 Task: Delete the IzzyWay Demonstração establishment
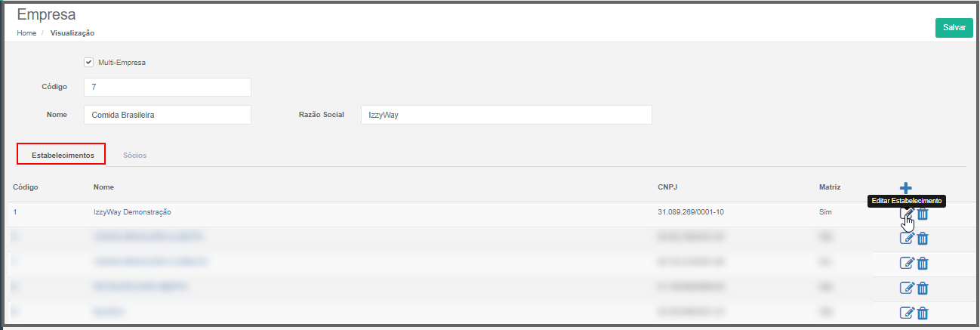pos(923,214)
